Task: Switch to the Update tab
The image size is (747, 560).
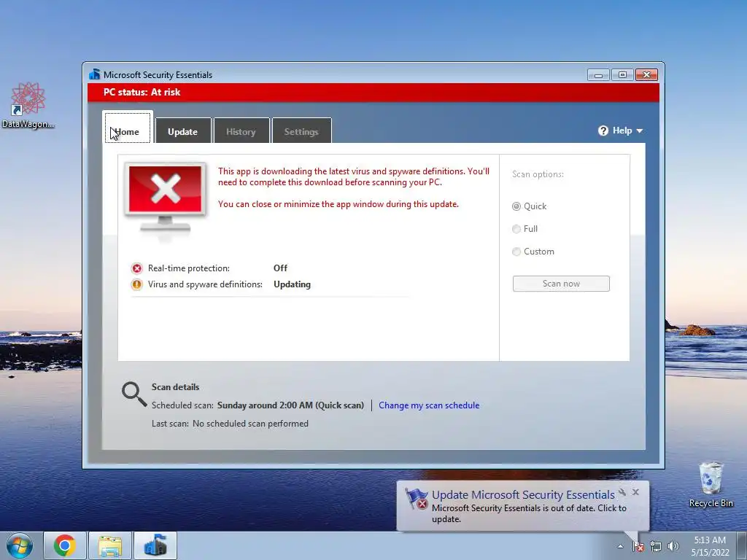Action: tap(183, 131)
